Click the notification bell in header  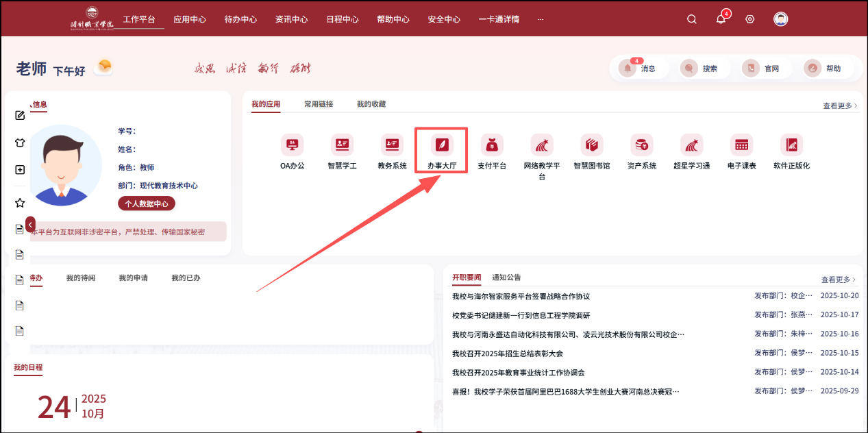point(721,19)
